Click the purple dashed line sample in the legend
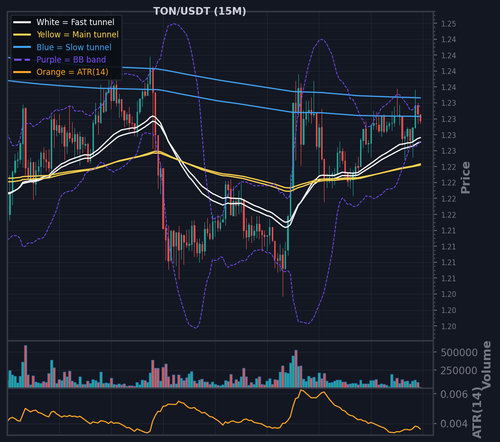 22,60
